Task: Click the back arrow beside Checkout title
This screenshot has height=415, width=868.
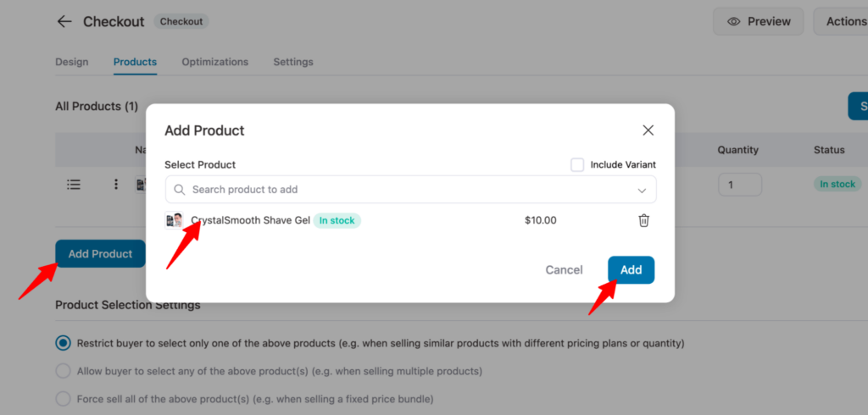Action: 64,21
